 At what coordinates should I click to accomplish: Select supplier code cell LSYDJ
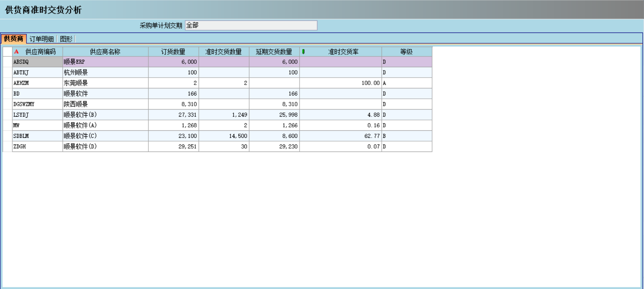(x=37, y=115)
